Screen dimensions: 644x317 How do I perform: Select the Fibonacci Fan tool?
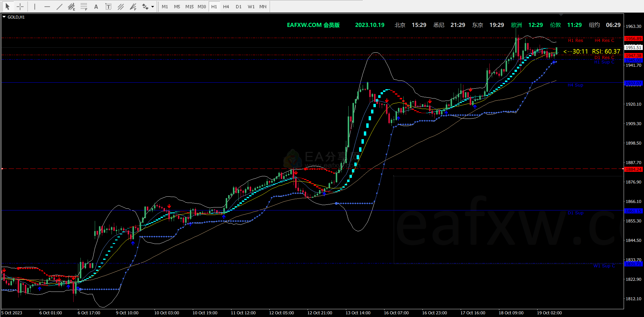(x=133, y=6)
